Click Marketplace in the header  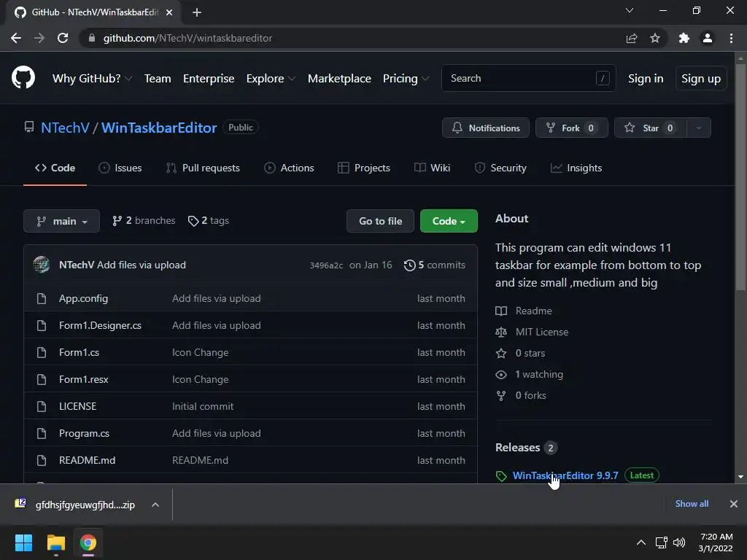(339, 79)
